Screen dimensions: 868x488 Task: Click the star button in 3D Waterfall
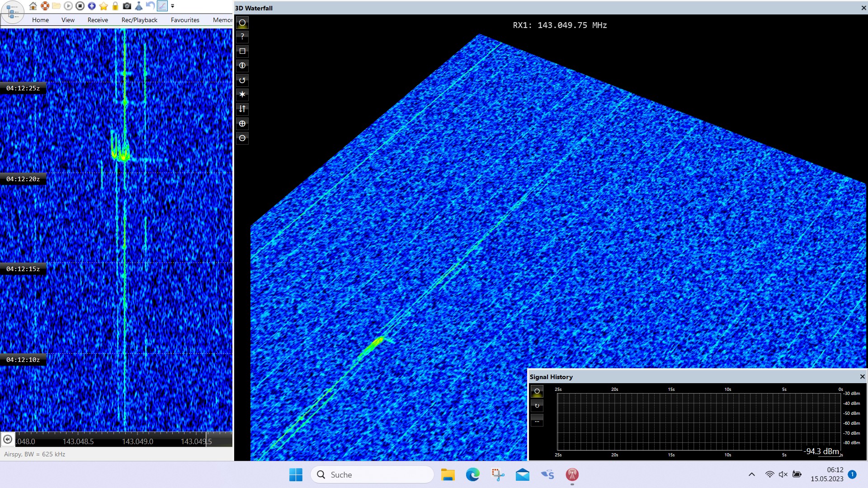(242, 94)
